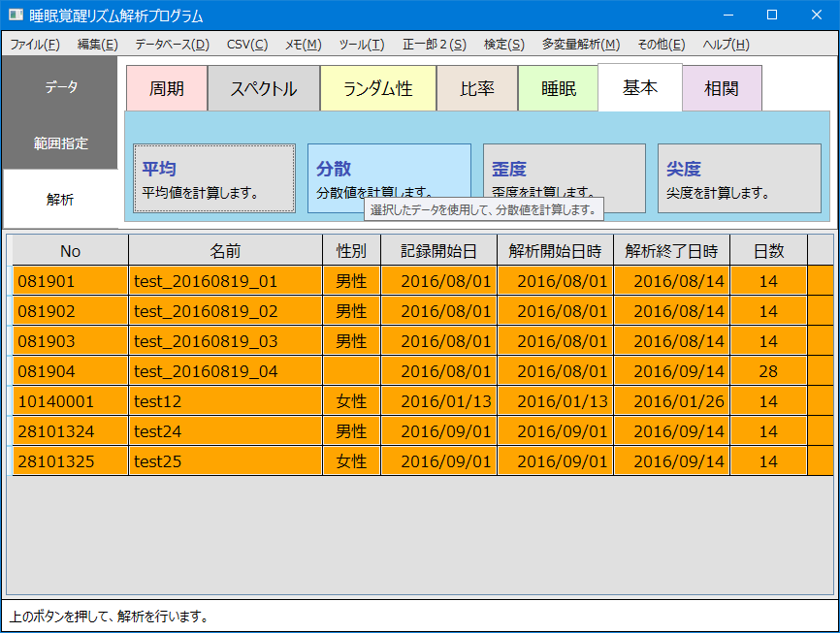Open the ファイル(F) menu
This screenshot has height=633, width=840.
pyautogui.click(x=35, y=45)
